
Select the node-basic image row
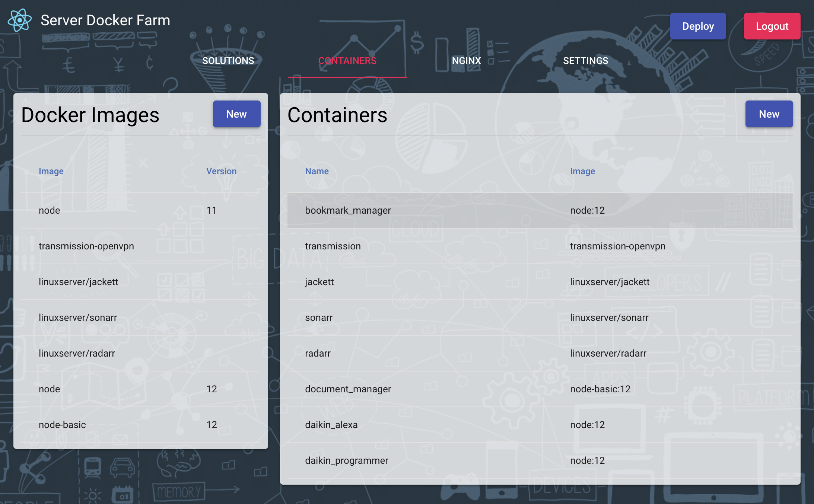141,425
